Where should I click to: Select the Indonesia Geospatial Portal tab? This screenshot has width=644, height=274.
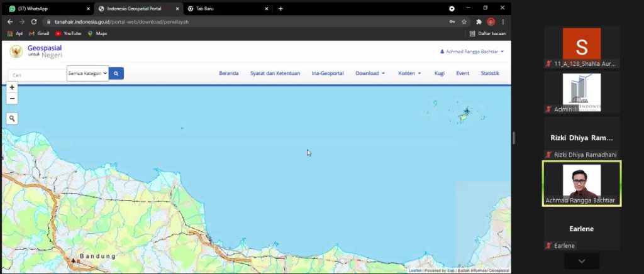click(138, 9)
